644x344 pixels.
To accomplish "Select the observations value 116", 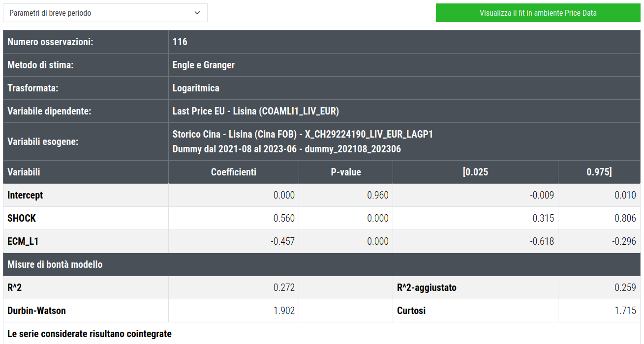I will [180, 42].
